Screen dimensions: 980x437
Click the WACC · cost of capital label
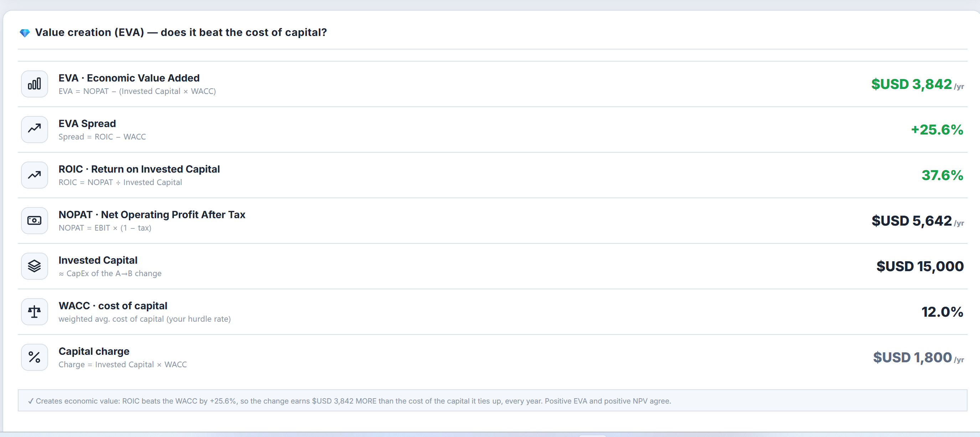[x=113, y=306]
